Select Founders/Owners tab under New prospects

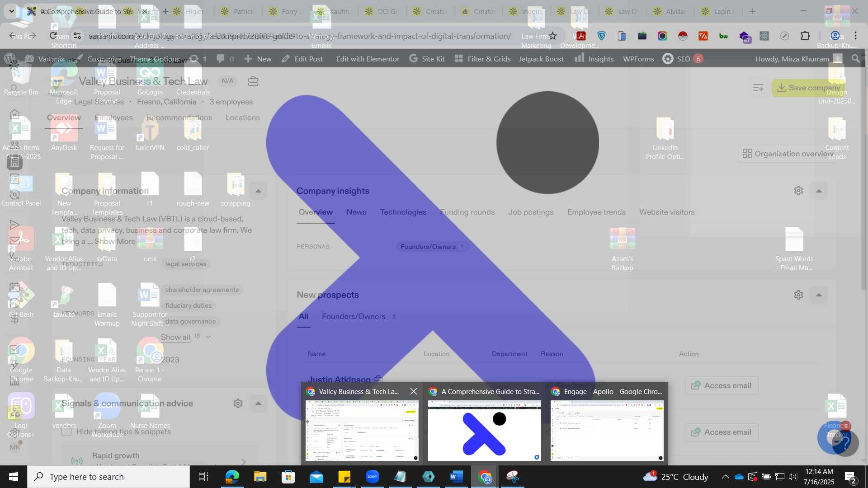point(359,316)
